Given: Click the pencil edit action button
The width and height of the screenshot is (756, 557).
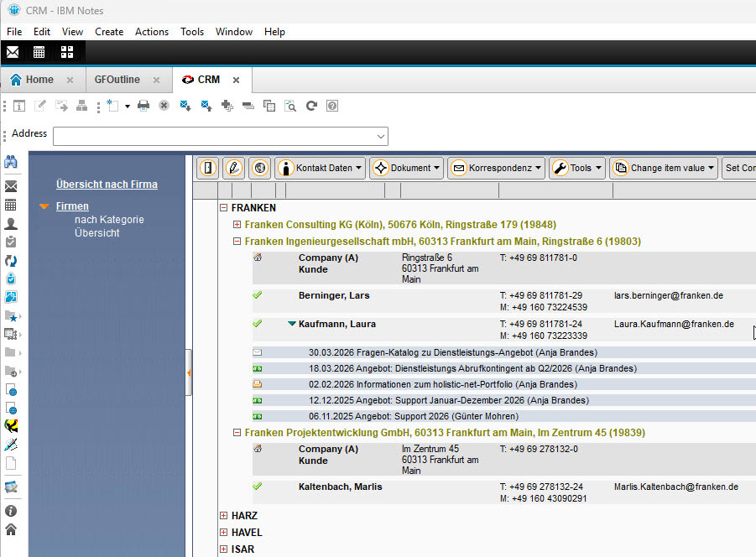Looking at the screenshot, I should (x=234, y=168).
